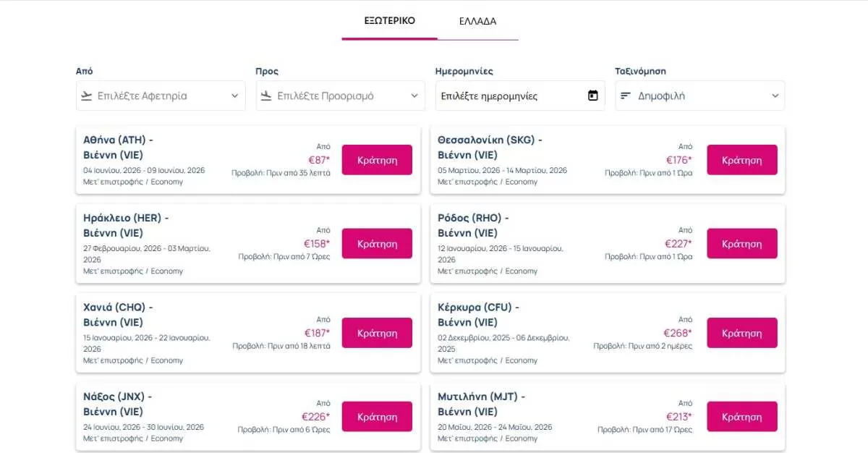Click the Επιλέξτε ημερομηνίες date input field
The width and height of the screenshot is (868, 453).
(x=506, y=96)
